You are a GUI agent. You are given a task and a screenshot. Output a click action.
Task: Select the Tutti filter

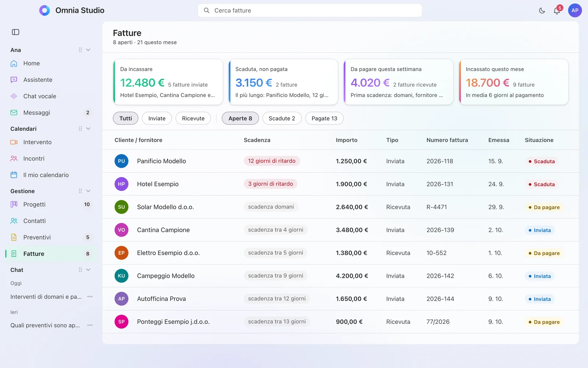coord(125,118)
